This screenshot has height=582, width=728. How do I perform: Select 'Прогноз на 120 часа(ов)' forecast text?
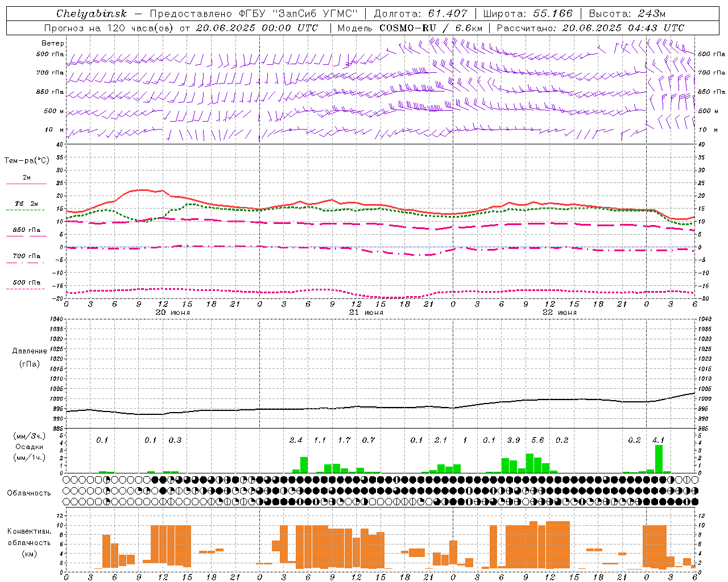point(110,28)
